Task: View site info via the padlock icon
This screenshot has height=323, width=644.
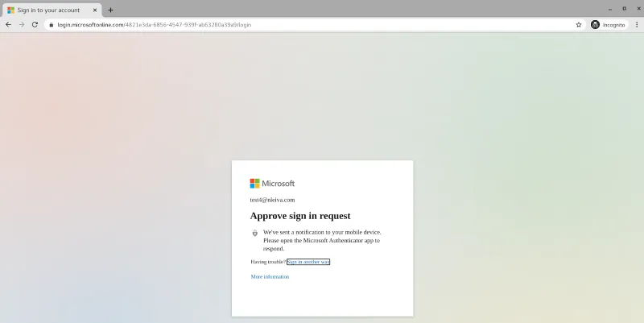Action: [x=51, y=25]
